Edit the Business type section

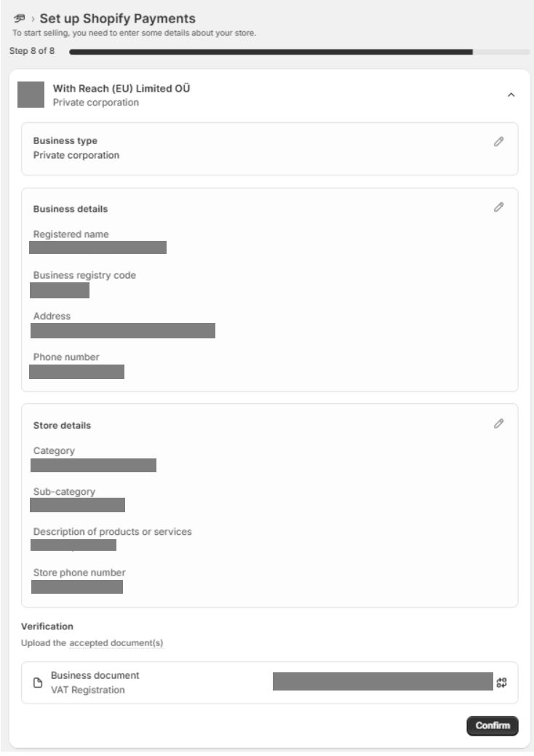[x=498, y=142]
